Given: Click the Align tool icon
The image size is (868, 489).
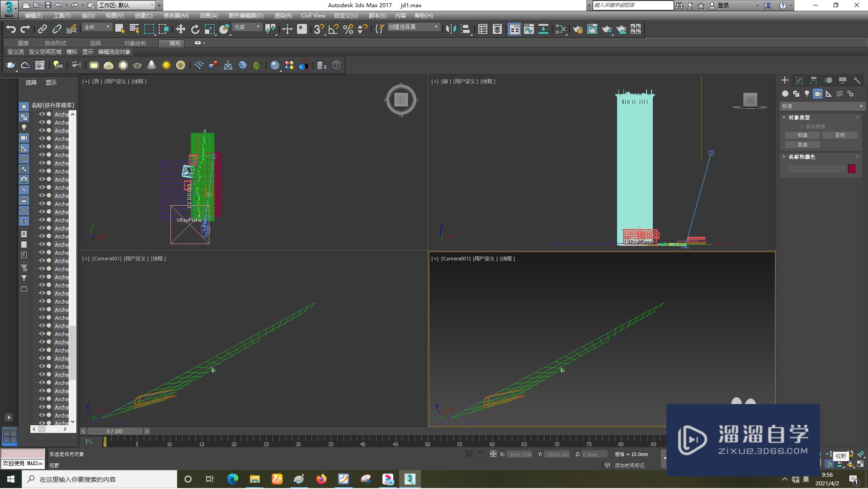Looking at the screenshot, I should tap(465, 29).
